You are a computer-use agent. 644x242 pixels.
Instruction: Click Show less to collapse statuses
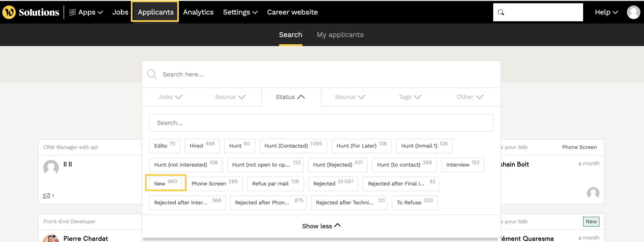point(321,226)
